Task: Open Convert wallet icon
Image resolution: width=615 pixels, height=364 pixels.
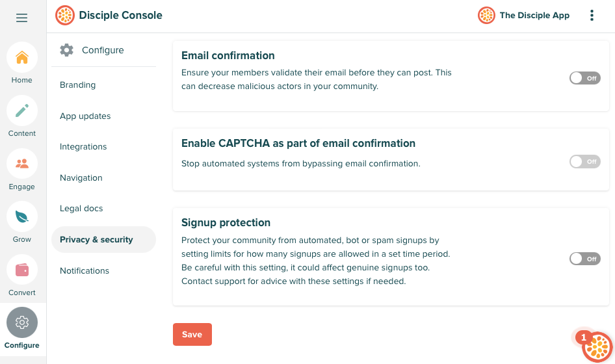Action: click(22, 270)
